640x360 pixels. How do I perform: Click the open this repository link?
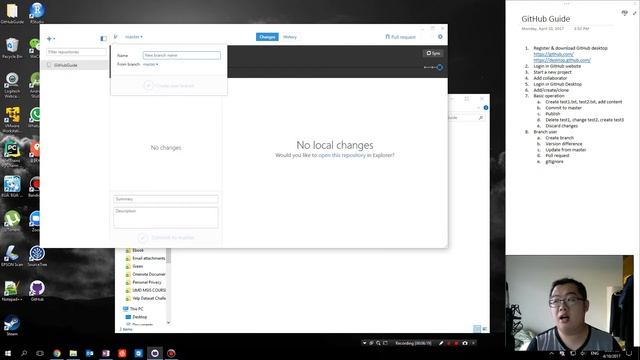point(342,155)
